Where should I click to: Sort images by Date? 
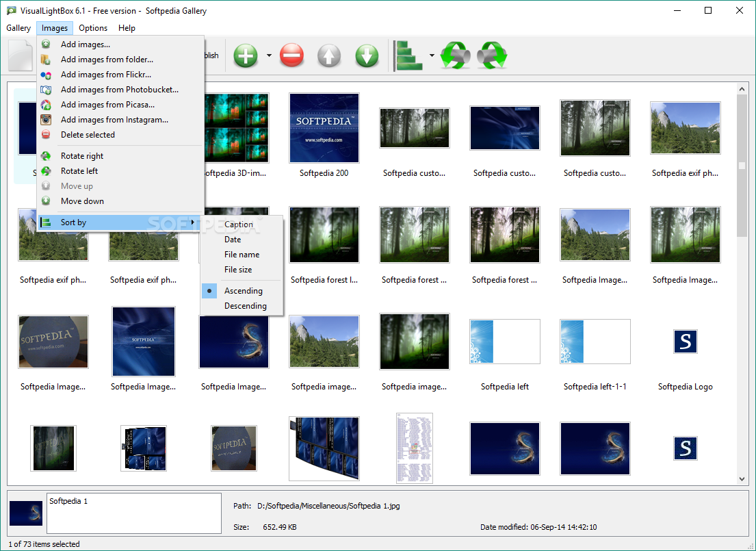242,240
